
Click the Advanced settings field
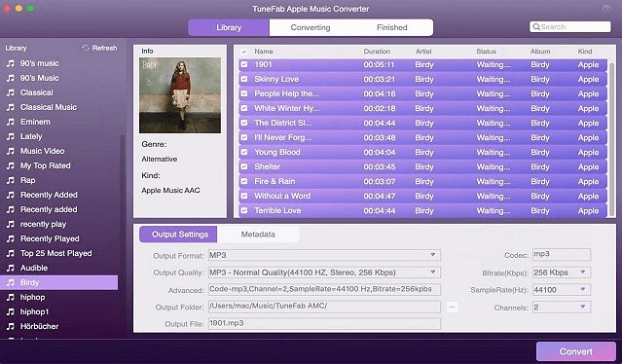click(324, 289)
